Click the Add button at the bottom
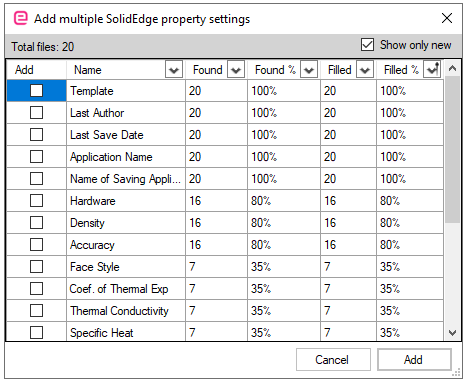The height and width of the screenshot is (385, 468). click(x=414, y=360)
